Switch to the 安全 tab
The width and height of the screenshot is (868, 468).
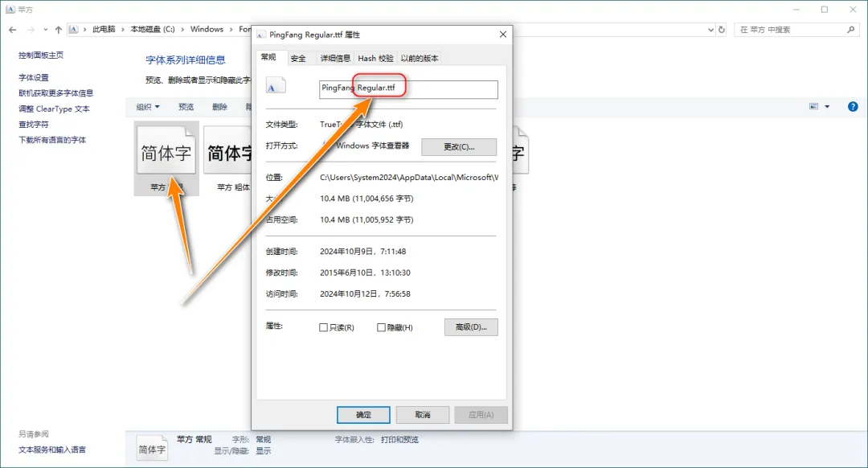(x=298, y=58)
